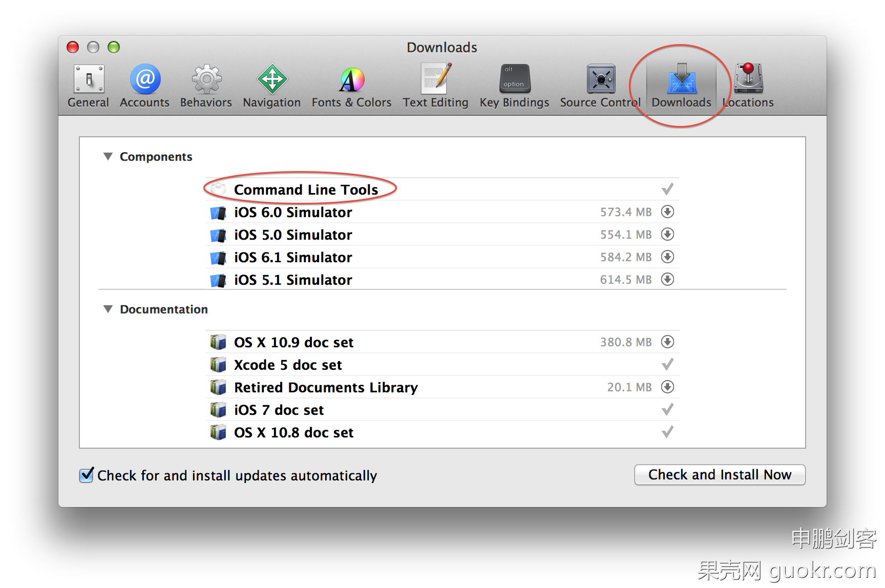Click the Components section heading

pos(156,157)
